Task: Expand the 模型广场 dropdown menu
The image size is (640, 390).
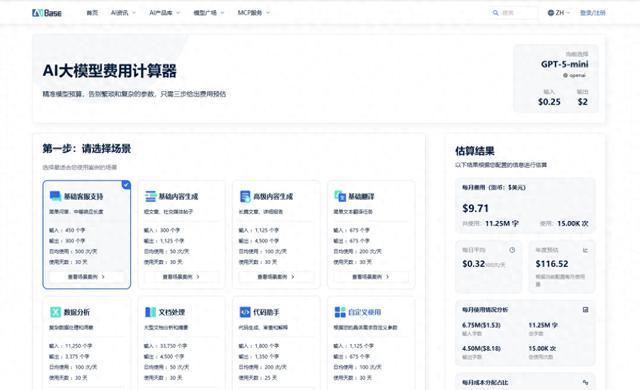Action: click(x=209, y=13)
